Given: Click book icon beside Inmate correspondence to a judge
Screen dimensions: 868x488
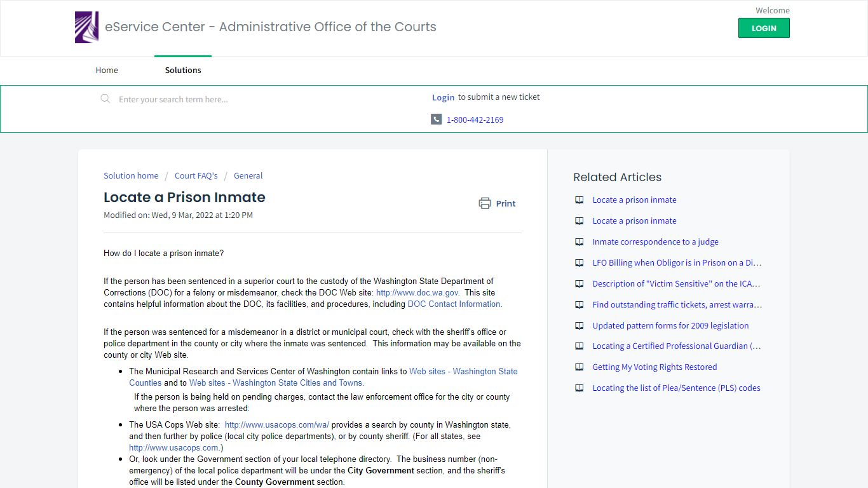Looking at the screenshot, I should [580, 241].
